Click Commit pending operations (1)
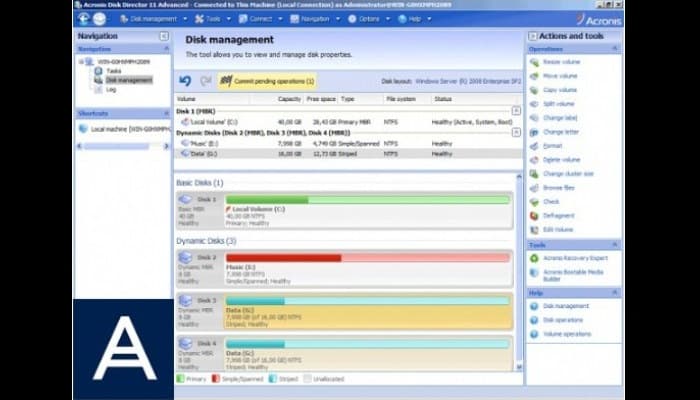 (x=267, y=81)
